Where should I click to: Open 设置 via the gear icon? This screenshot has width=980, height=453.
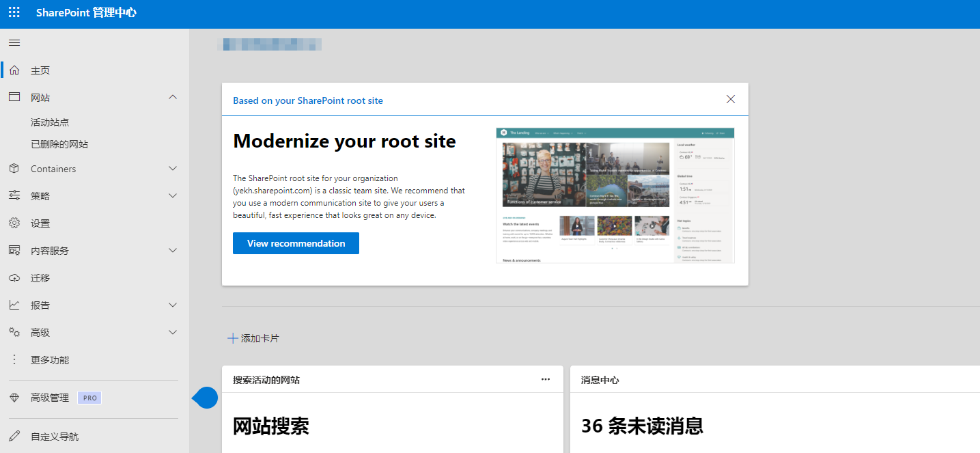14,223
